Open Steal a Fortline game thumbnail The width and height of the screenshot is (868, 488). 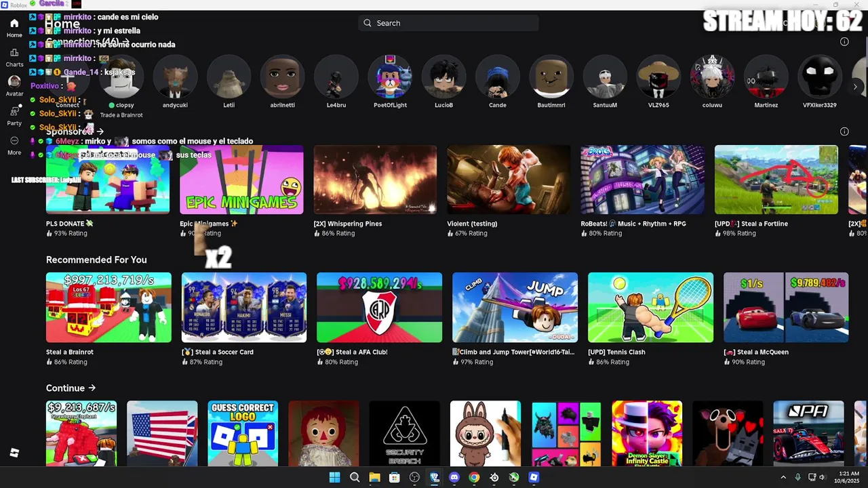click(776, 180)
